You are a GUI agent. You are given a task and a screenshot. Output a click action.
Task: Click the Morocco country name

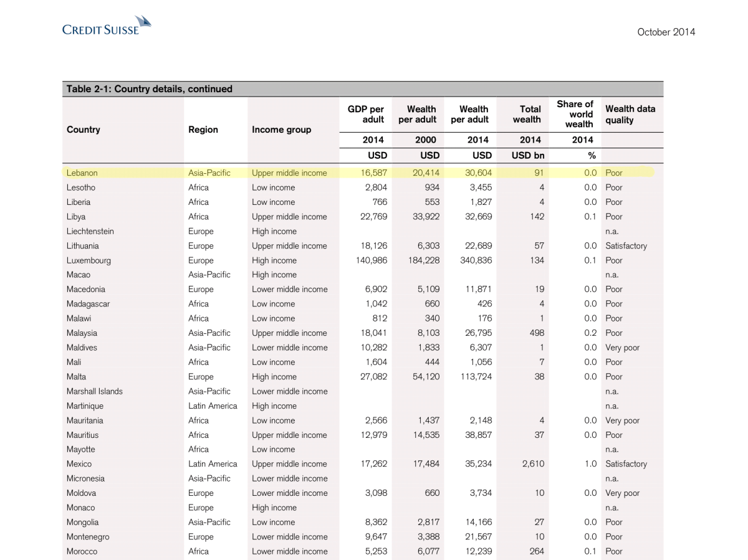point(82,551)
